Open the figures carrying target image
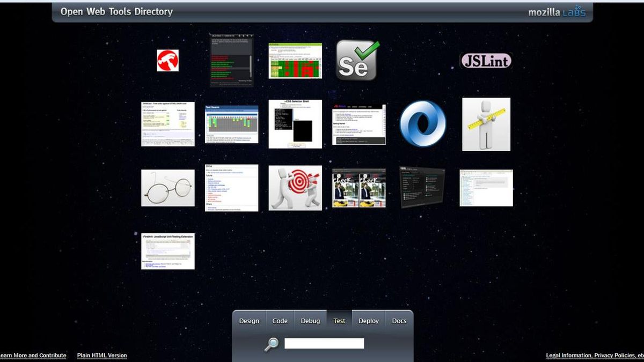The image size is (644, 362). pos(295,188)
